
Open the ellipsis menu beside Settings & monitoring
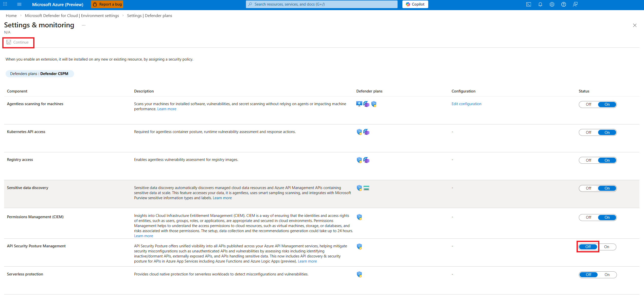[x=84, y=25]
